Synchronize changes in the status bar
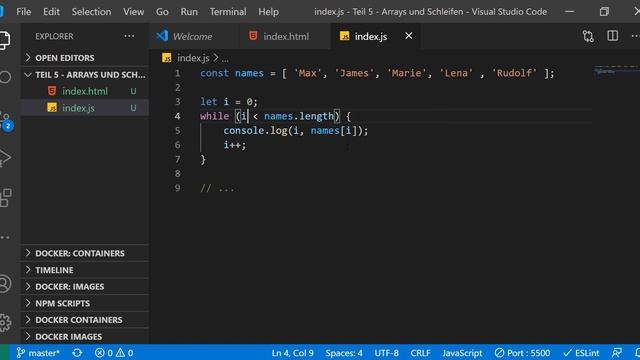Viewport: 640px width, 360px height. pos(77,353)
